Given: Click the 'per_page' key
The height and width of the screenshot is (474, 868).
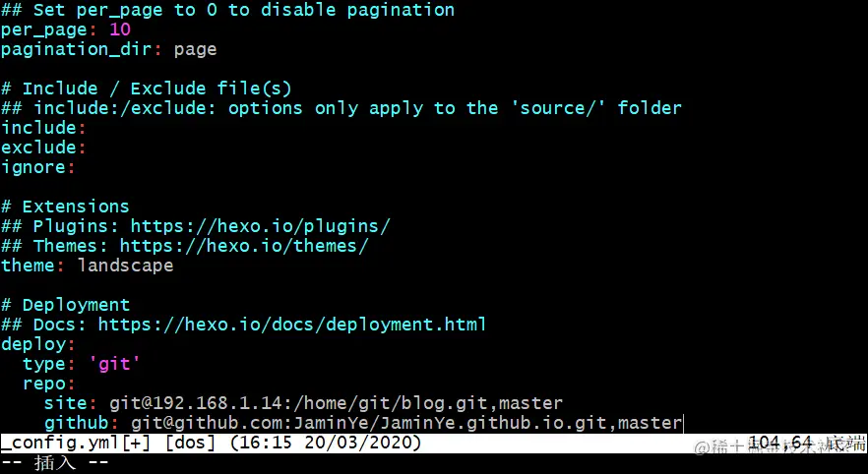Looking at the screenshot, I should pyautogui.click(x=44, y=30).
